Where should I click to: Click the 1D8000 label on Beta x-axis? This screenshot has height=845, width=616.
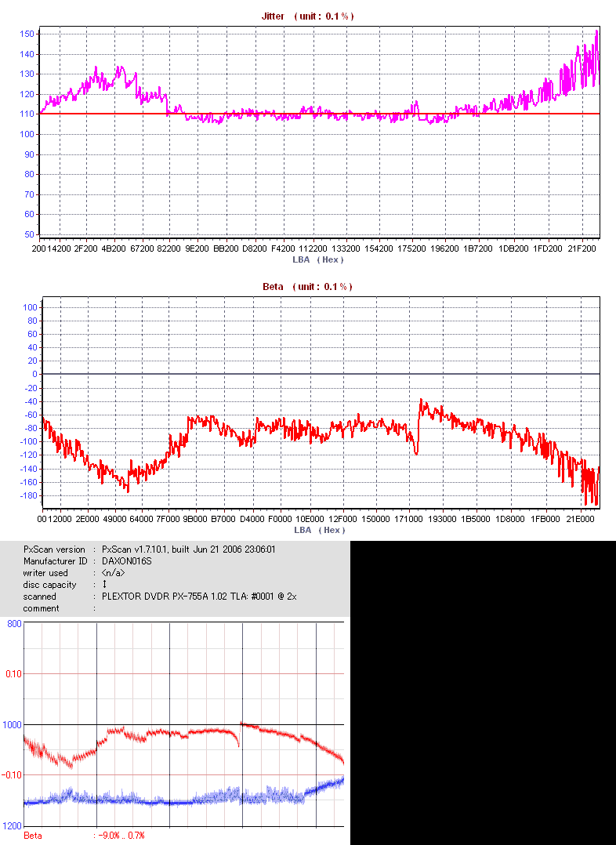[x=510, y=520]
